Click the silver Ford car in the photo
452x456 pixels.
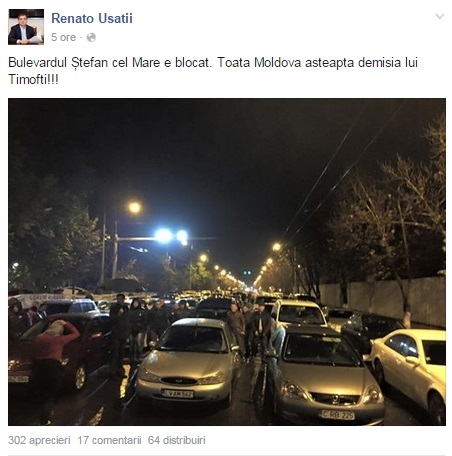pyautogui.click(x=190, y=362)
